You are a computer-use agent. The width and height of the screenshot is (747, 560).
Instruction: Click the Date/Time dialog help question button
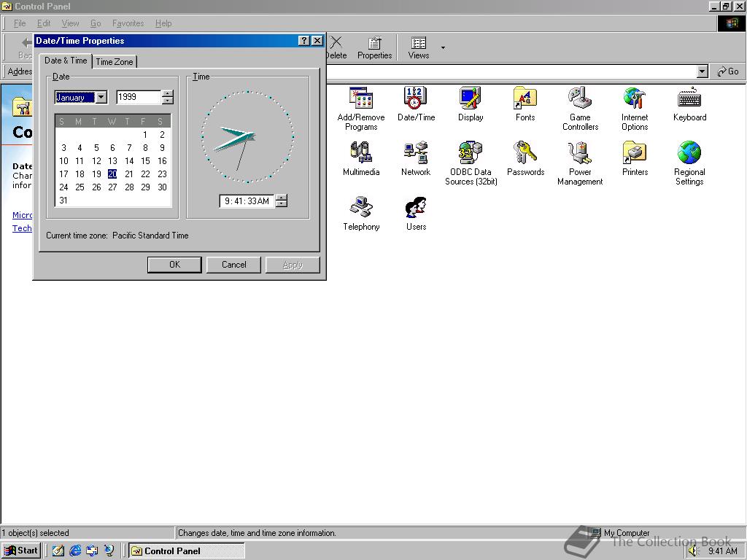pyautogui.click(x=304, y=41)
